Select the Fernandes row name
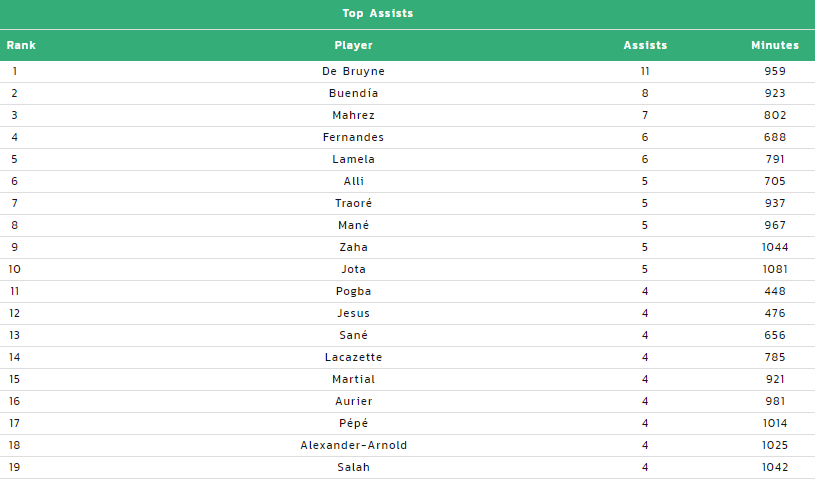The height and width of the screenshot is (482, 815). pos(353,137)
